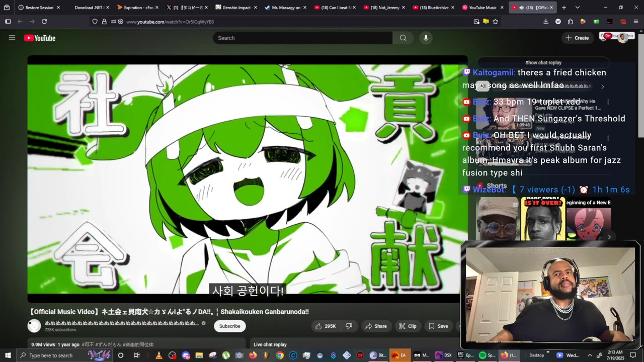
Task: Open the browser downloads panel
Action: [x=546, y=22]
